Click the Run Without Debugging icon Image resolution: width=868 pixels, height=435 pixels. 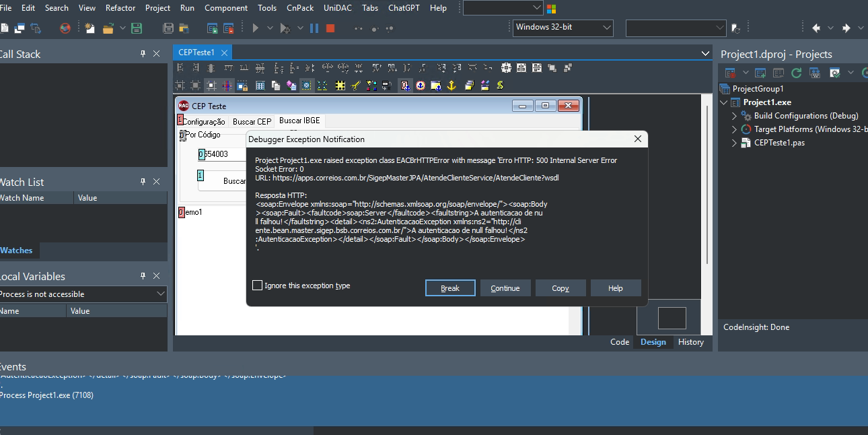pyautogui.click(x=285, y=28)
